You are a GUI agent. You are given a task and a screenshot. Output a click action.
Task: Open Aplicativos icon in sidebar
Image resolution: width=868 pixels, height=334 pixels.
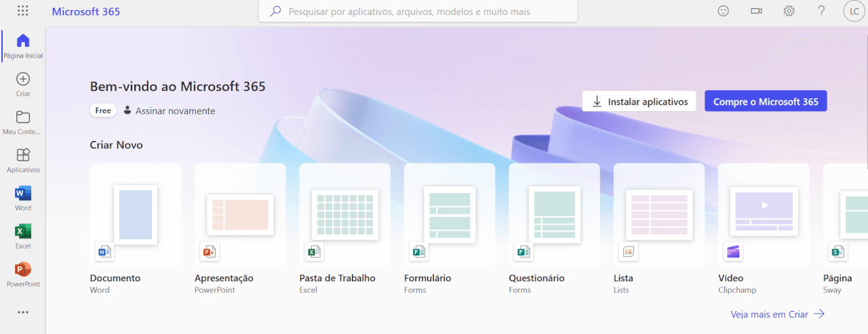click(x=23, y=154)
